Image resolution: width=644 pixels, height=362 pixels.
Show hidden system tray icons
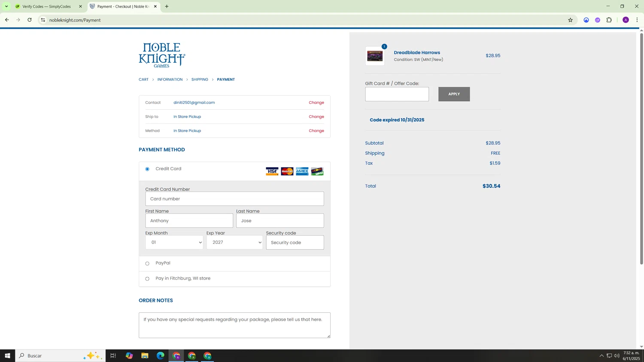tap(601, 356)
